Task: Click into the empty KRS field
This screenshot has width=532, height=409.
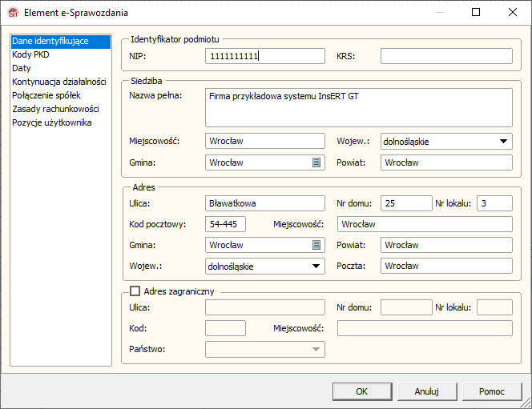Action: click(446, 56)
